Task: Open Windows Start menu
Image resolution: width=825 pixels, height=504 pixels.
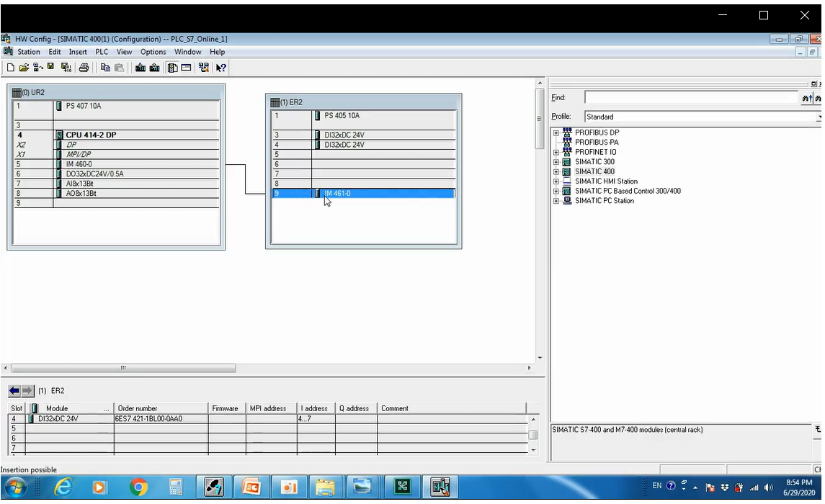Action: click(x=16, y=487)
